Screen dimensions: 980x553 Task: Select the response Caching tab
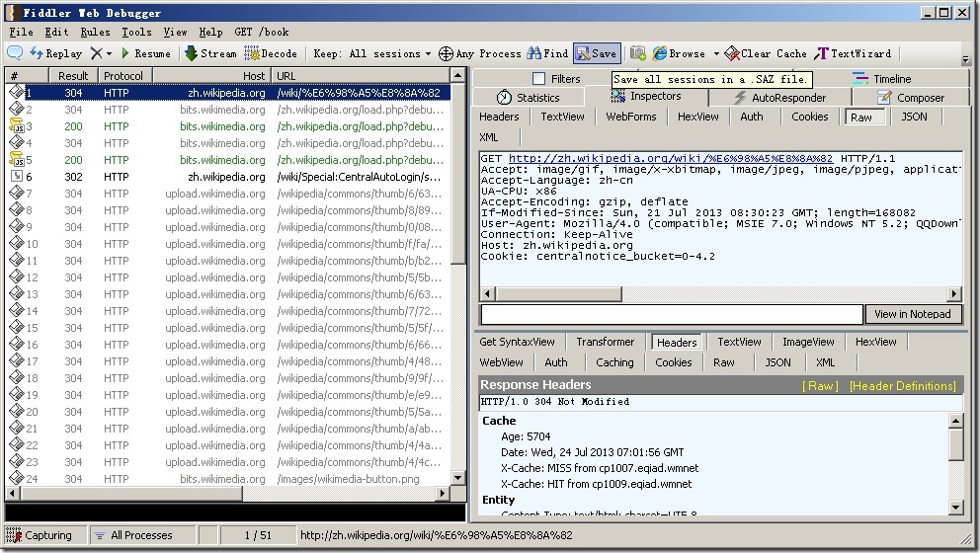click(x=614, y=362)
